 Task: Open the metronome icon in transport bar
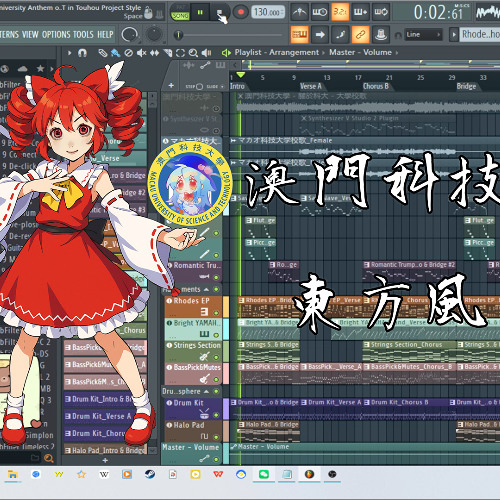point(299,12)
